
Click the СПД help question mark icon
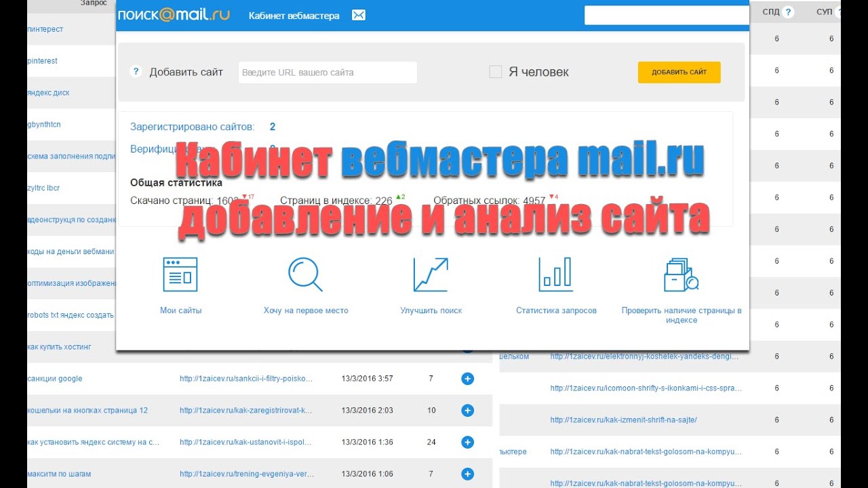coord(788,12)
